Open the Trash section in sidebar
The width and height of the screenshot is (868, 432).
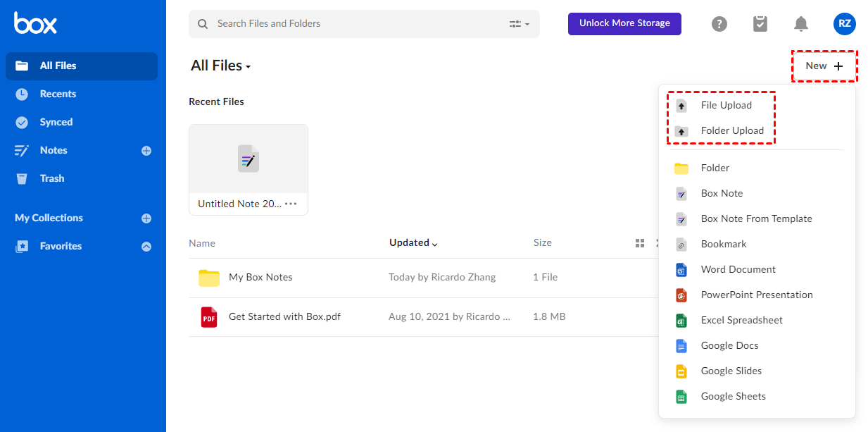point(51,179)
